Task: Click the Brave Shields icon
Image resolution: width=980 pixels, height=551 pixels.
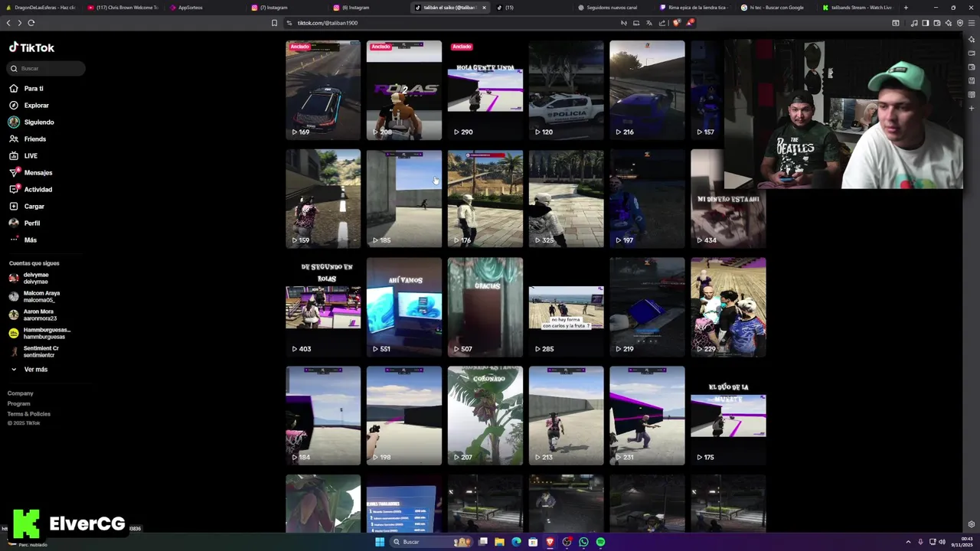Action: [x=676, y=23]
